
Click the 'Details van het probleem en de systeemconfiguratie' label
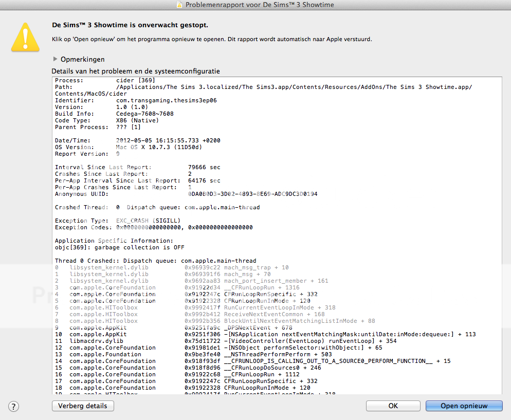click(136, 71)
